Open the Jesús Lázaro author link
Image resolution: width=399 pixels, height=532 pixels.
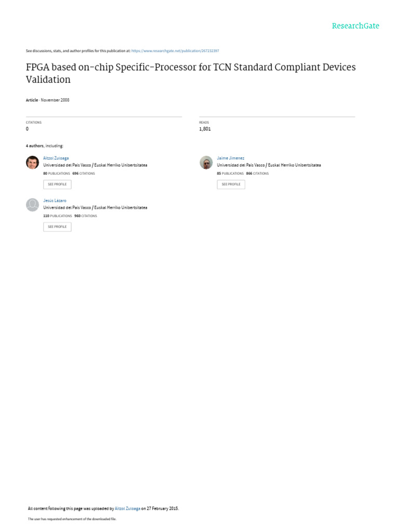pos(55,201)
